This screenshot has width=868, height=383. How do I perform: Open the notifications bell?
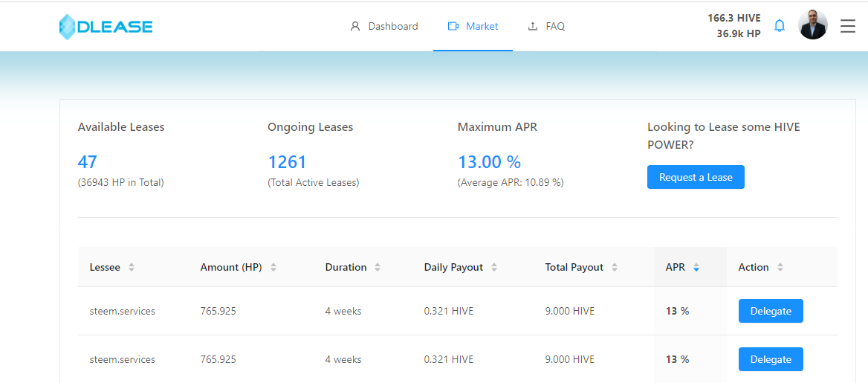pos(780,25)
